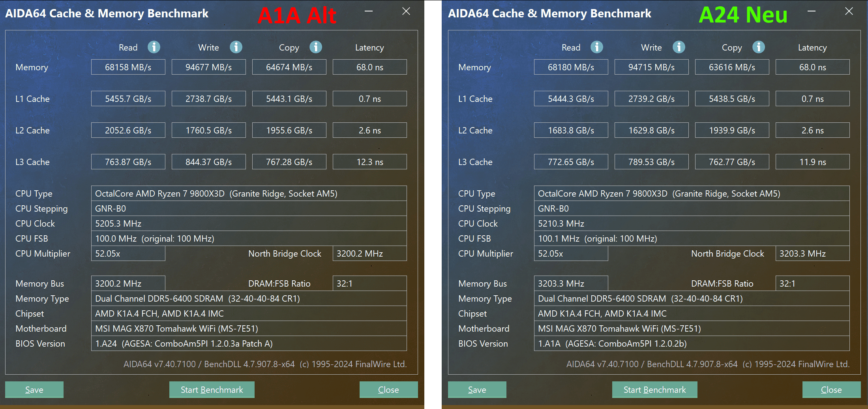The width and height of the screenshot is (868, 409).
Task: Click BIOS Version field showing 1.A1A
Action: [x=692, y=343]
